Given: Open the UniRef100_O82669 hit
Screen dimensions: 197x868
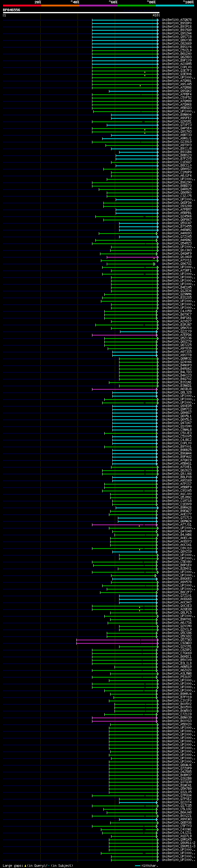Looking at the screenshot, I should point(177,43).
